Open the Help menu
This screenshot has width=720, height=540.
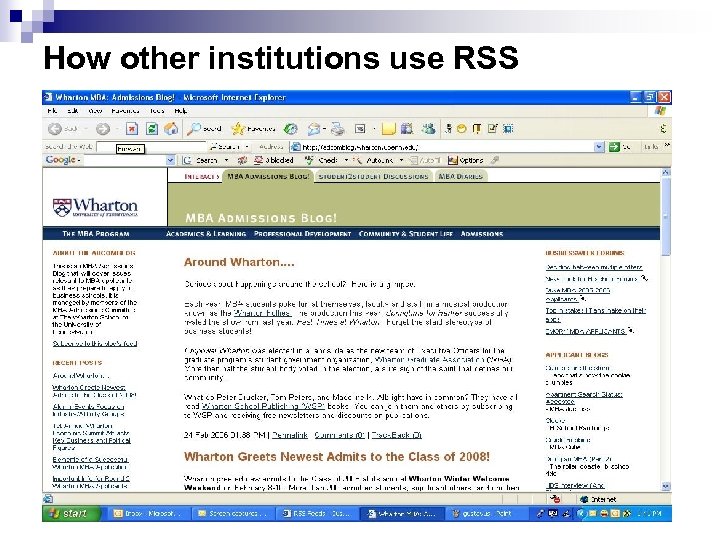pyautogui.click(x=180, y=111)
